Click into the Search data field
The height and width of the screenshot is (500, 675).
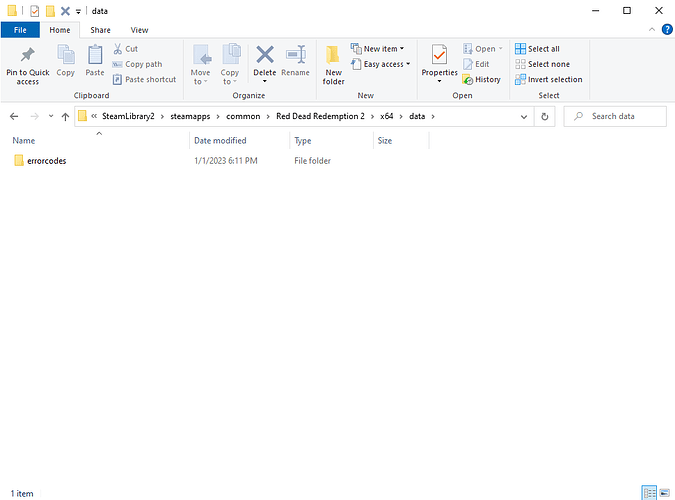click(x=615, y=116)
